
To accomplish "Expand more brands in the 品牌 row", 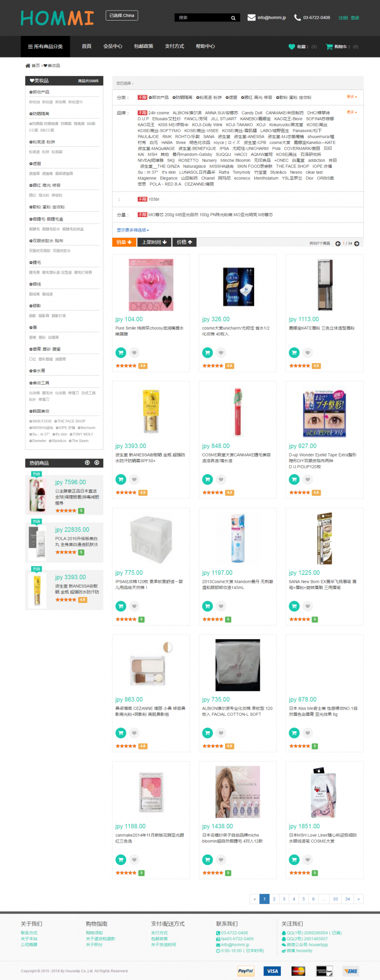I will (x=352, y=112).
